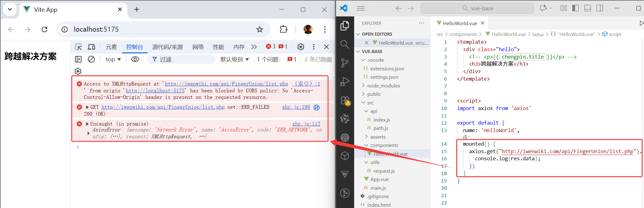The image size is (644, 208).
Task: Open request.js in explorer
Action: [x=384, y=171]
